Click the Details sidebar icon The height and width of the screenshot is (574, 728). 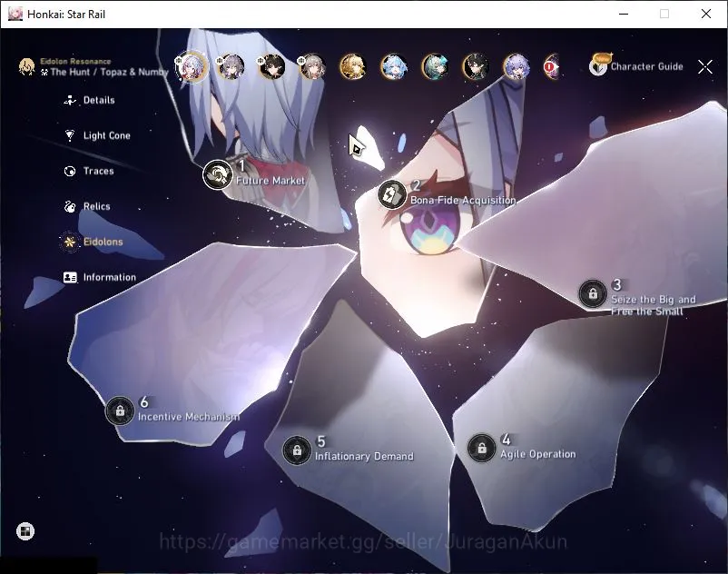tap(70, 100)
